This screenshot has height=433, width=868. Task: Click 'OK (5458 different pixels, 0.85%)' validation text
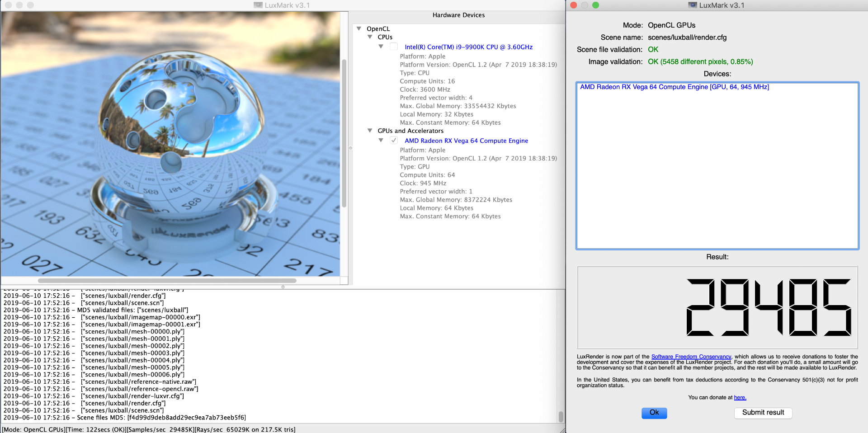click(x=700, y=62)
